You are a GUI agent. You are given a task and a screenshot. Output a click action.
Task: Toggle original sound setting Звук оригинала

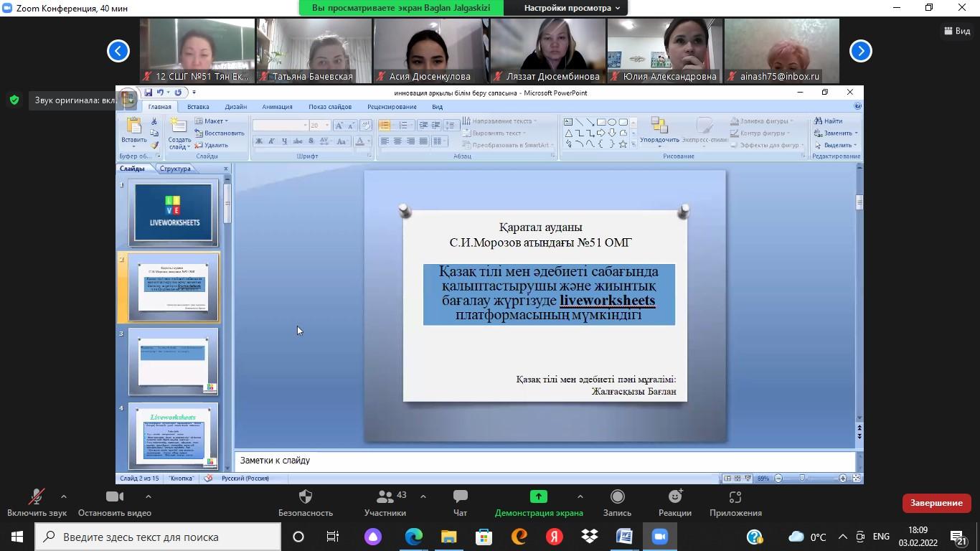coord(72,100)
